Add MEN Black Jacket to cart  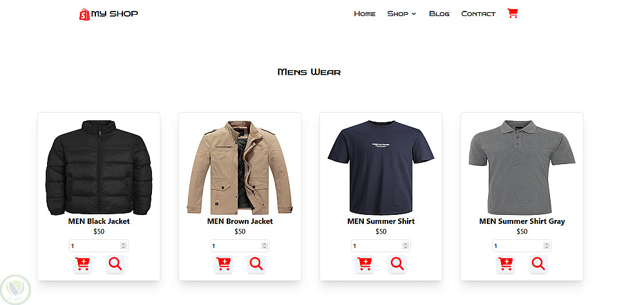[x=82, y=264]
